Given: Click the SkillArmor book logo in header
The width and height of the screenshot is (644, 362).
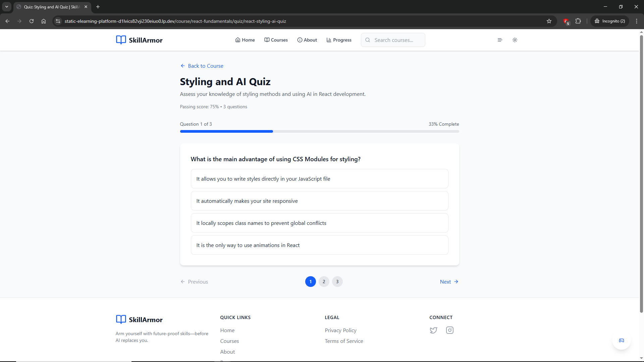Looking at the screenshot, I should coord(121,40).
